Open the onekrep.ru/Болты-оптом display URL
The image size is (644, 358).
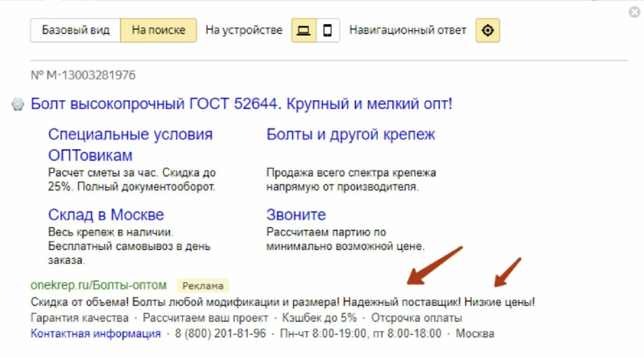99,285
